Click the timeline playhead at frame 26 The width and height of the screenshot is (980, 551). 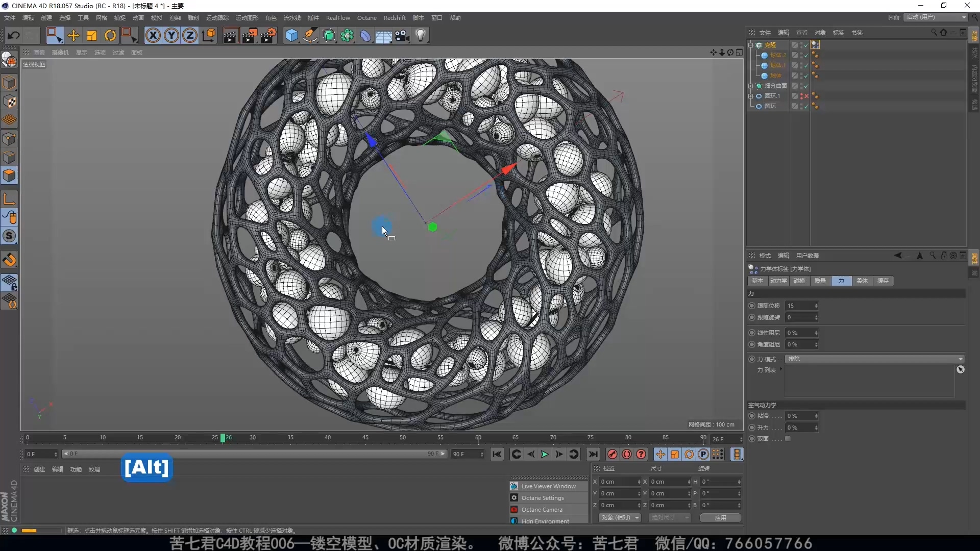point(223,438)
